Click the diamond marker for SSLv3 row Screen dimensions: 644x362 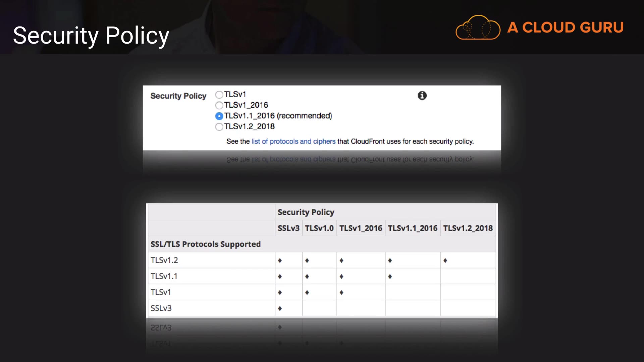coord(280,308)
